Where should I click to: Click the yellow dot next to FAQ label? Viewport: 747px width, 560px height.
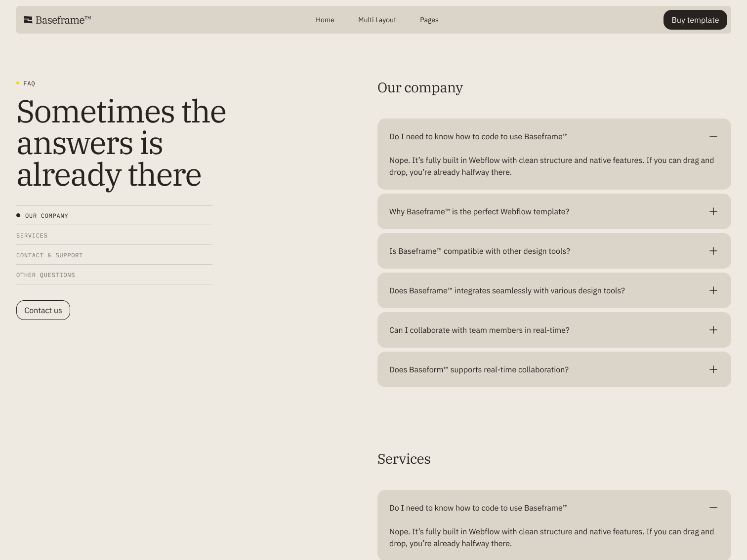(18, 83)
